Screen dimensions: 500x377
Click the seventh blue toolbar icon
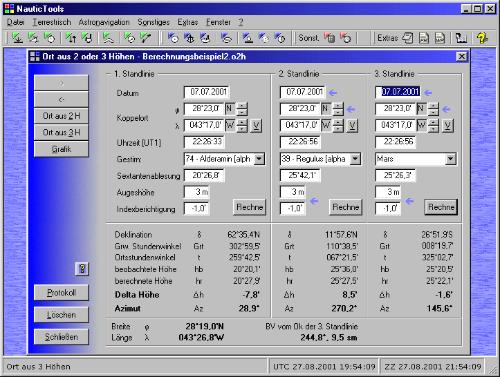point(280,38)
